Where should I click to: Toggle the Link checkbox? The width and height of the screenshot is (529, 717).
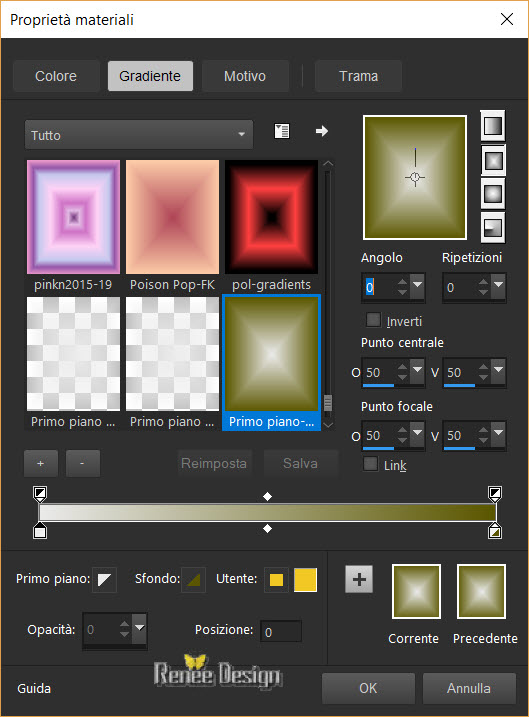pyautogui.click(x=370, y=464)
